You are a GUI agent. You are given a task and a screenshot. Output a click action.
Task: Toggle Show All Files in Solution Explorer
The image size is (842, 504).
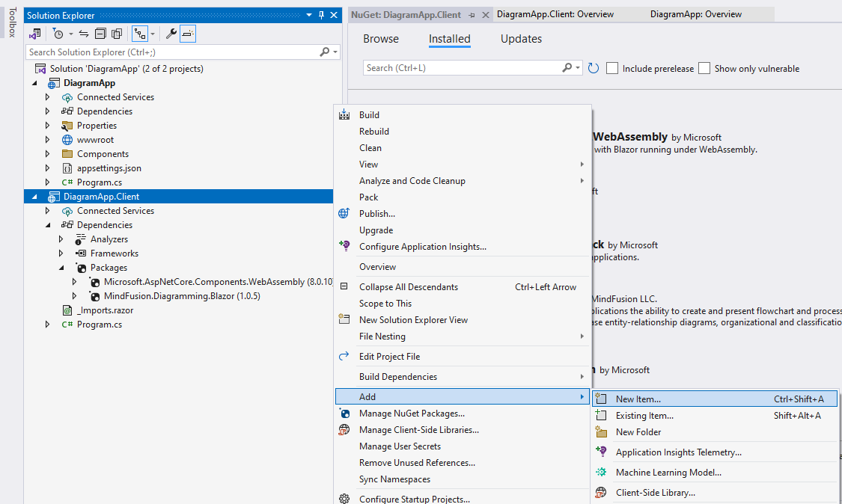pyautogui.click(x=117, y=34)
